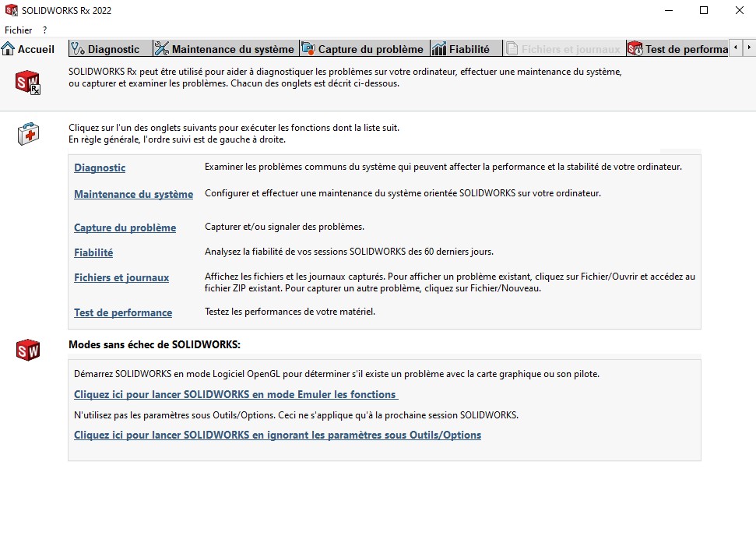Click the Fiabilité chart tab icon
Image resolution: width=756 pixels, height=536 pixels.
[439, 49]
